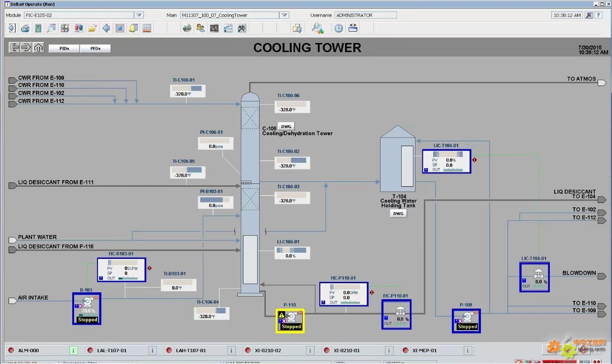Click the info button beside XI-MCP-01
This screenshot has width=612, height=364.
click(468, 350)
